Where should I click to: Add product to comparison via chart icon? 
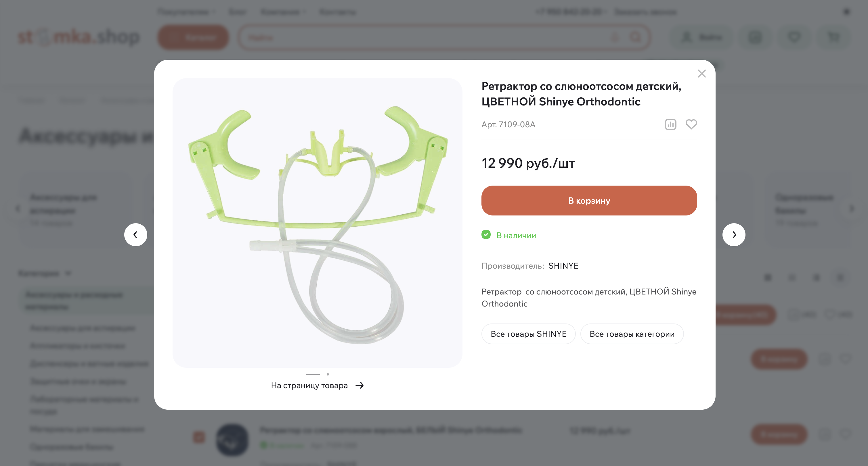tap(670, 124)
